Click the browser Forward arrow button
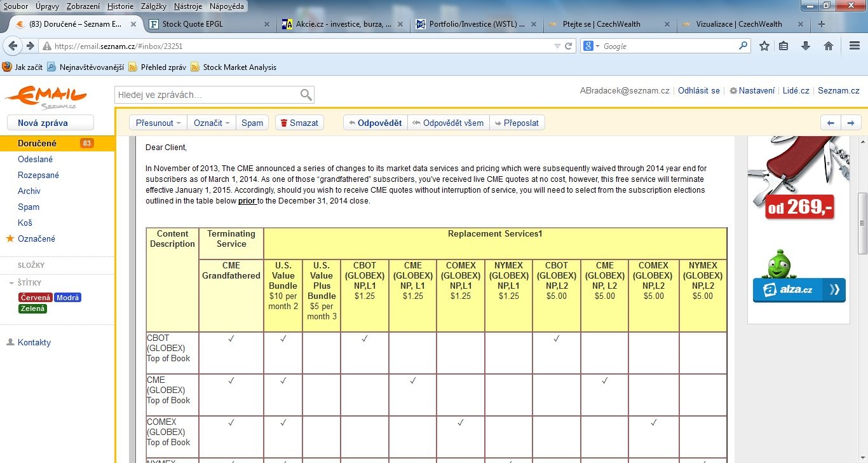 coord(30,46)
